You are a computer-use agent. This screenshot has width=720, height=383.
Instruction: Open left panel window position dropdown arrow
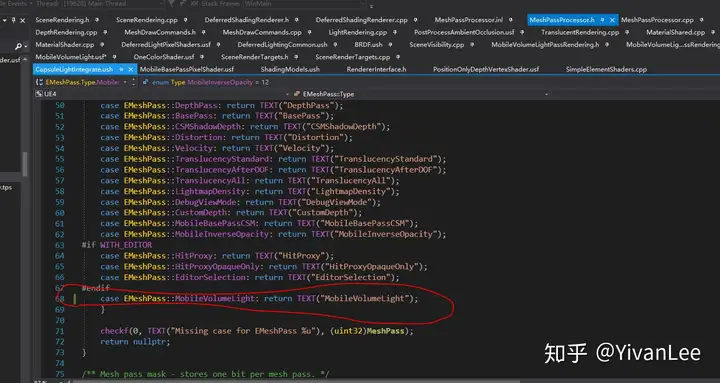coord(5,20)
